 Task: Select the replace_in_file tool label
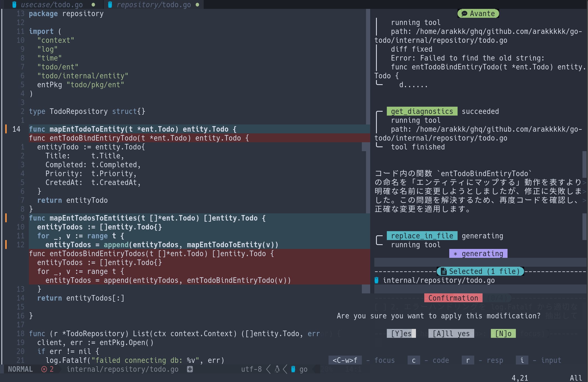coord(422,236)
